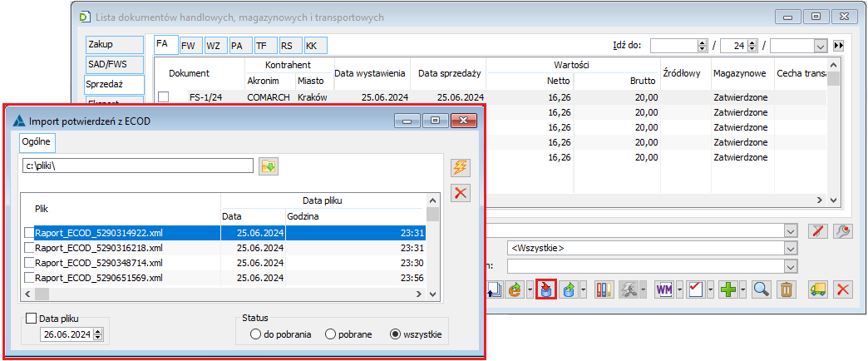868x361 pixels.
Task: Open the Zakup side tab
Action: click(115, 46)
